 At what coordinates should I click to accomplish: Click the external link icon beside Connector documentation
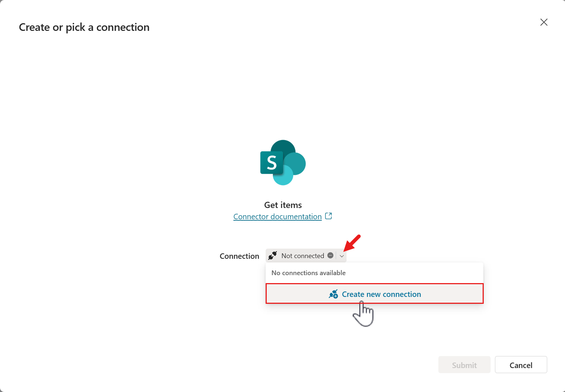(x=328, y=216)
